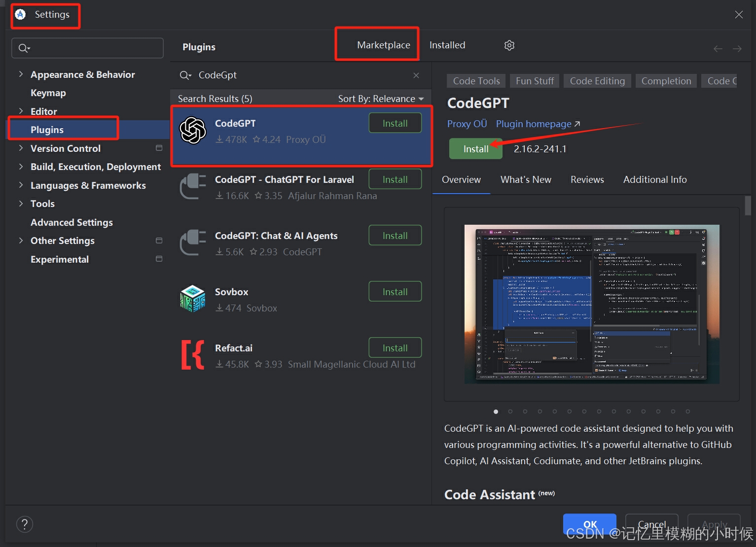
Task: Click the magnifier icon in plugin search
Action: pyautogui.click(x=185, y=75)
